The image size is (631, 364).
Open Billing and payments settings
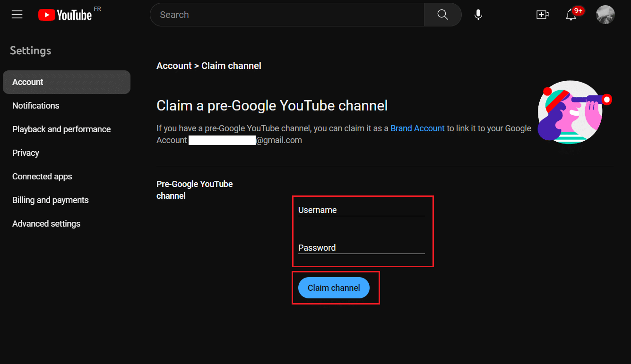click(x=67, y=200)
